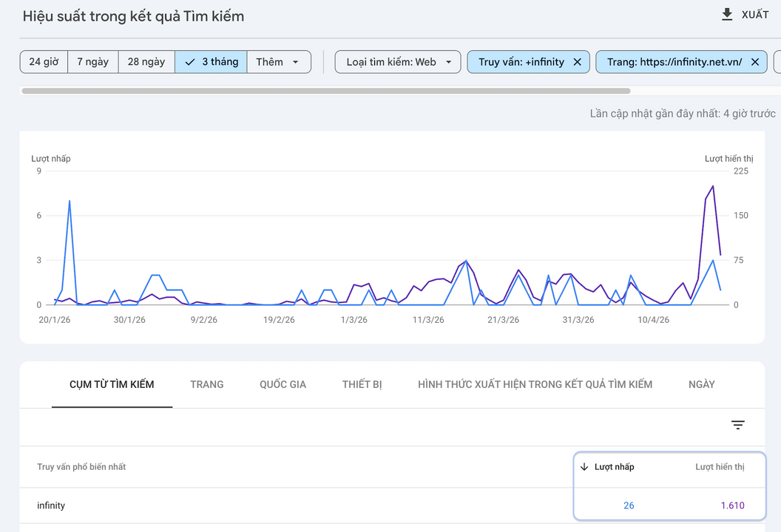
Task: Click the sort arrow next to Lượt nhấp
Action: tap(584, 467)
